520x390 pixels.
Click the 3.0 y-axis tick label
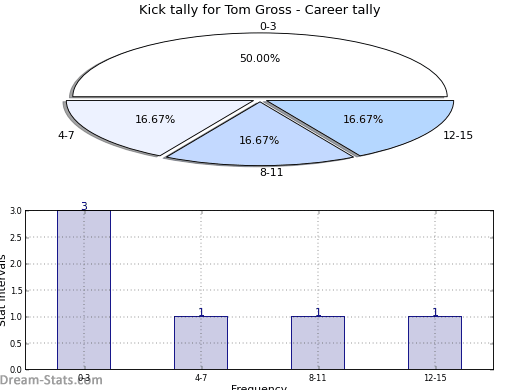16,211
